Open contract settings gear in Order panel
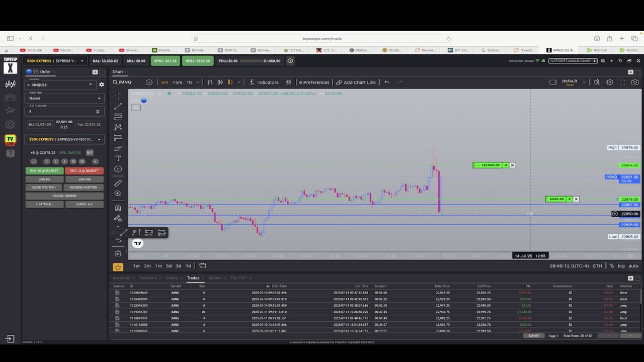The height and width of the screenshot is (362, 644). tap(101, 85)
